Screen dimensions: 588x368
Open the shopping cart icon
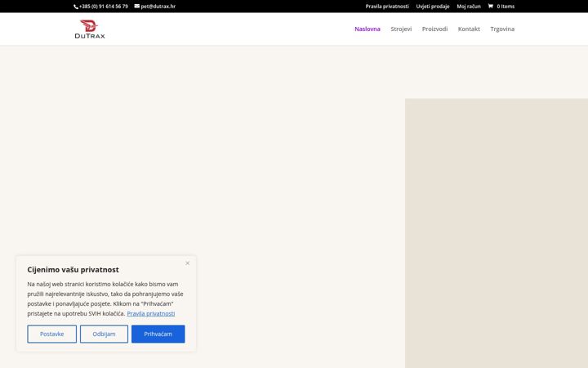tap(491, 6)
